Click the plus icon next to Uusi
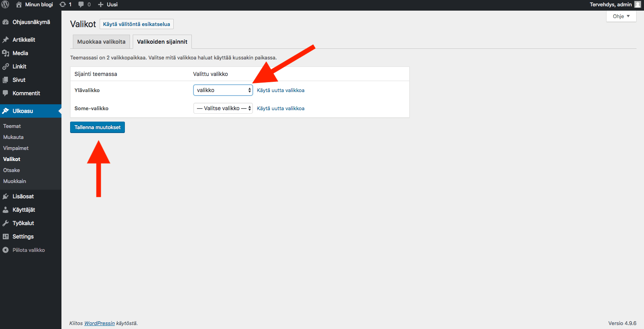 pos(101,4)
